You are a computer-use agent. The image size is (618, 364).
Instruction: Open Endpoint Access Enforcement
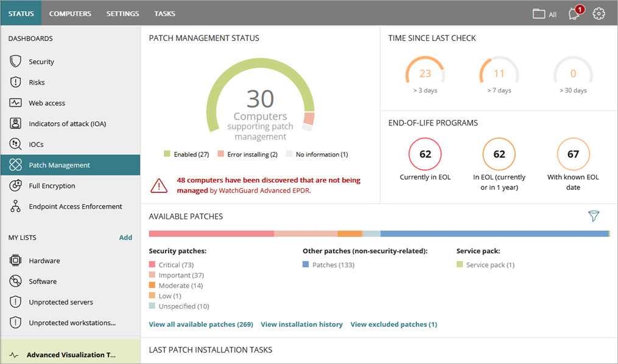(75, 206)
